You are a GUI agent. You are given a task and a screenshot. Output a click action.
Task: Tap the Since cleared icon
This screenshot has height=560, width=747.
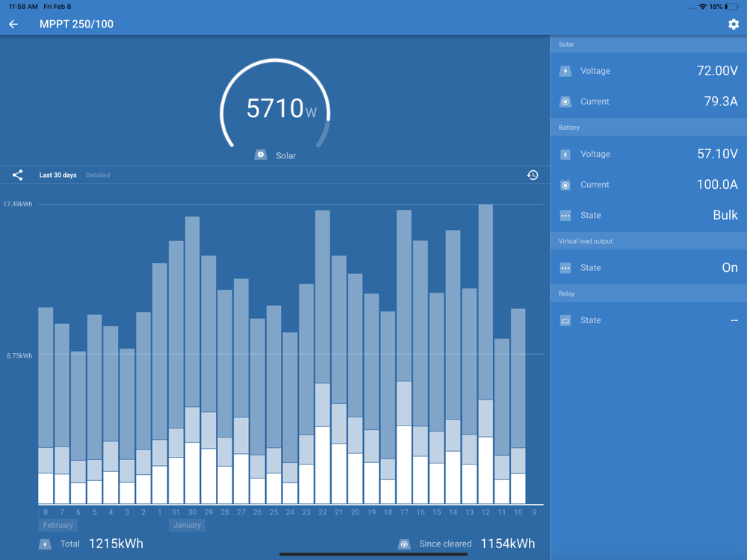404,544
